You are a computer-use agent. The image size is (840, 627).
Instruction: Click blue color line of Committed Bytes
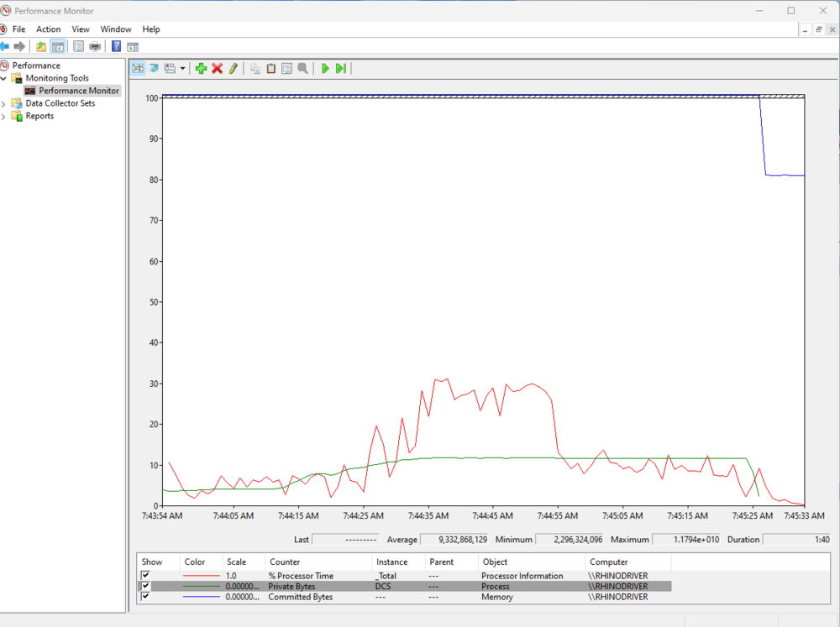pyautogui.click(x=202, y=597)
